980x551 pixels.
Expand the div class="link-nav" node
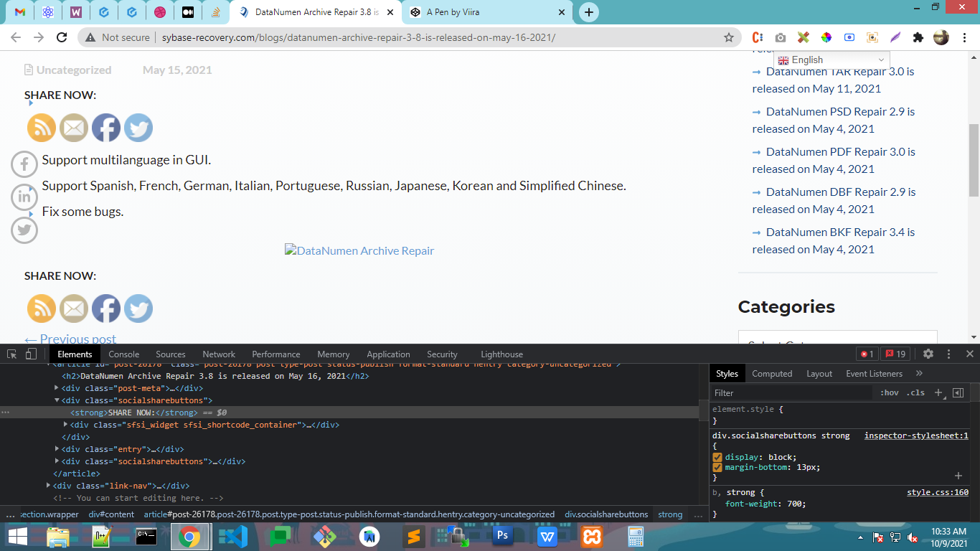tap(49, 486)
